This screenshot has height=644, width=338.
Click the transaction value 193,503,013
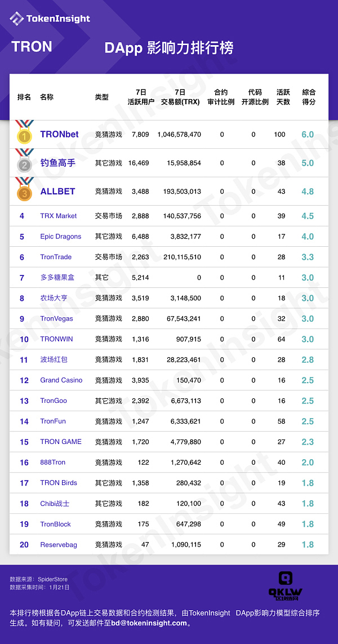point(181,192)
